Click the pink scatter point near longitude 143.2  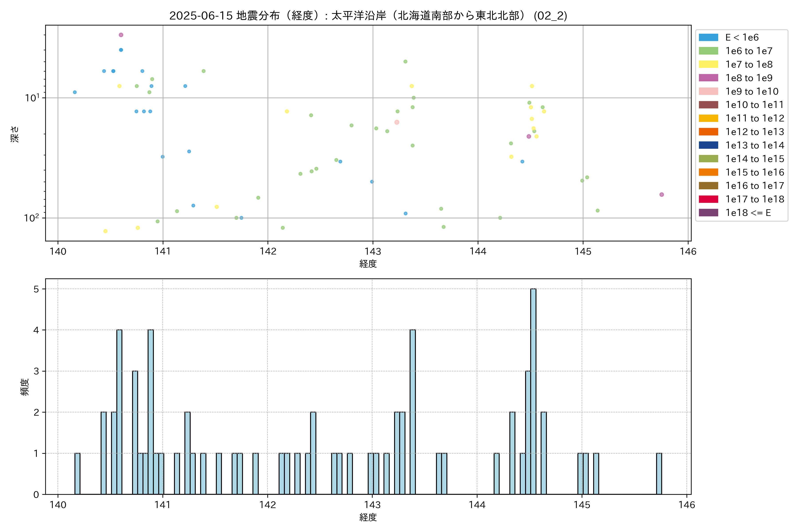397,122
